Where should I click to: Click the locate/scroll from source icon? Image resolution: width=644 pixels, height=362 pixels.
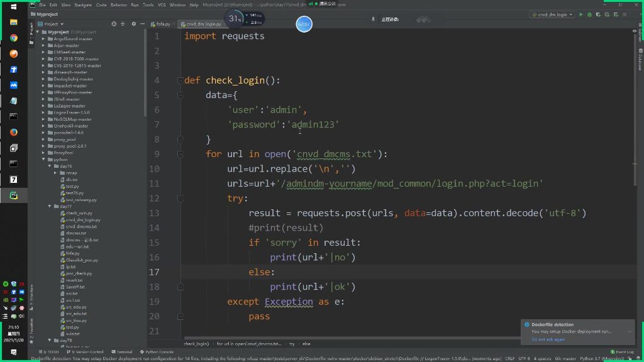pyautogui.click(x=114, y=24)
